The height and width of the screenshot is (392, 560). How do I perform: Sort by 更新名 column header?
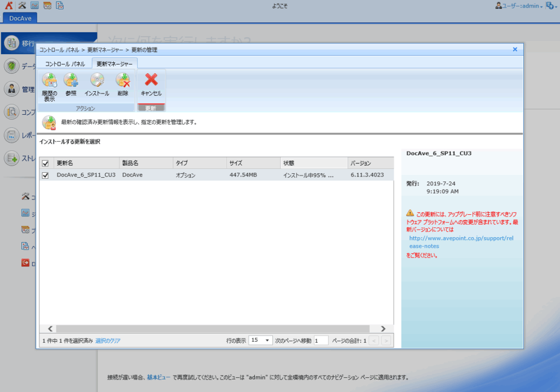[87, 163]
